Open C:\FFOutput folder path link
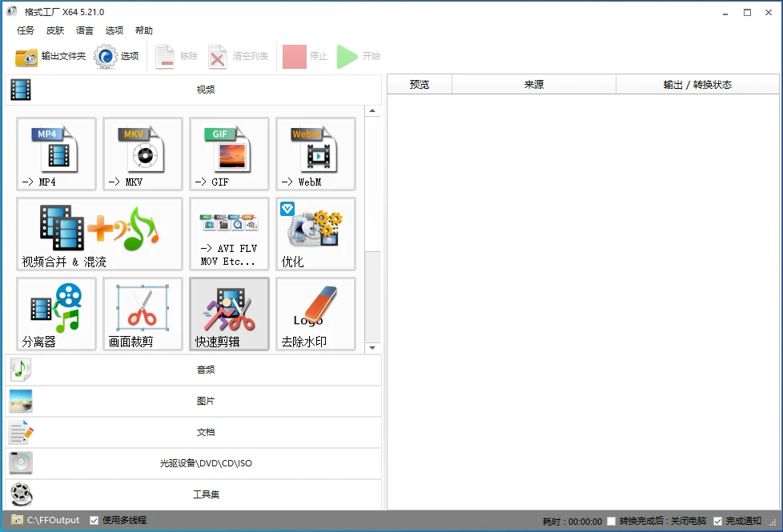Viewport: 783px width, 532px height. point(53,521)
